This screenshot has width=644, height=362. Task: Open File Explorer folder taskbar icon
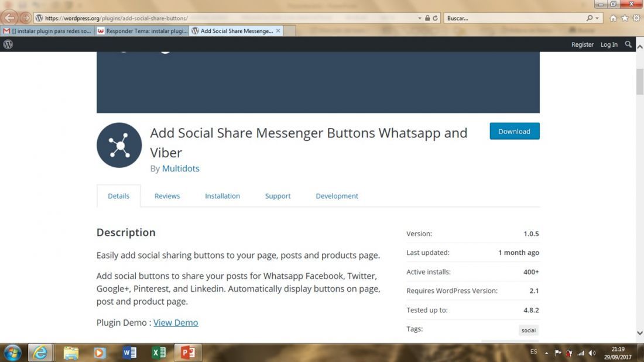[70, 353]
